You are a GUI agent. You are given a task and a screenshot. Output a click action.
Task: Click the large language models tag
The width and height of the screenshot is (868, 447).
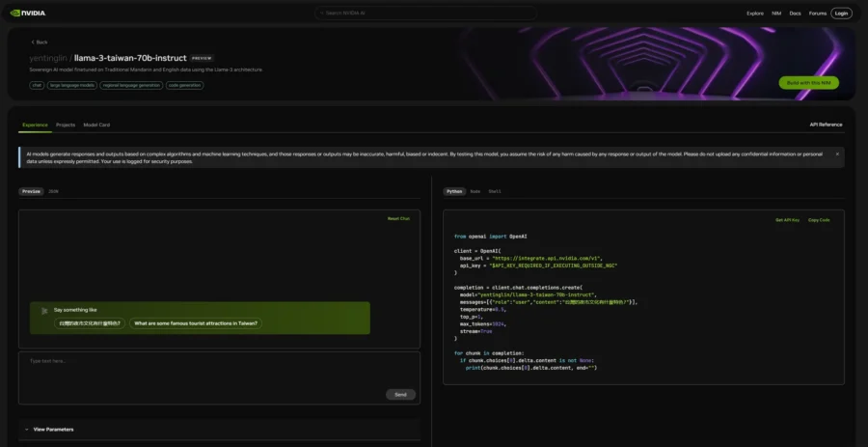coord(72,86)
